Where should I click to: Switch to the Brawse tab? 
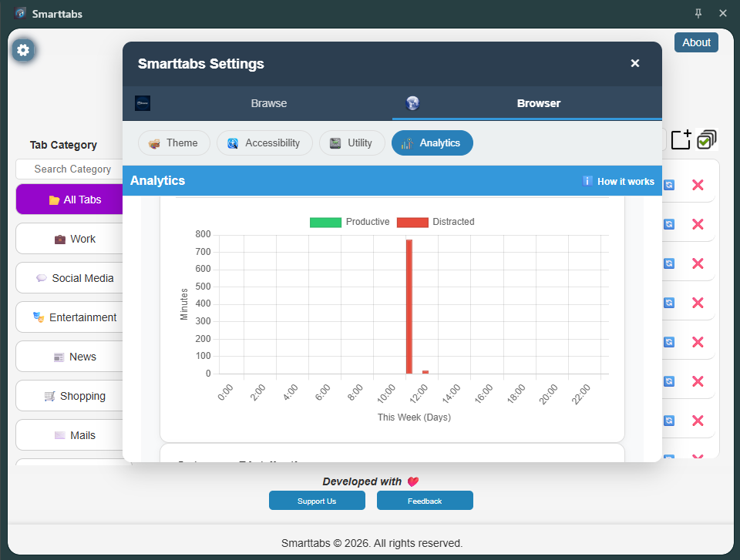[268, 102]
